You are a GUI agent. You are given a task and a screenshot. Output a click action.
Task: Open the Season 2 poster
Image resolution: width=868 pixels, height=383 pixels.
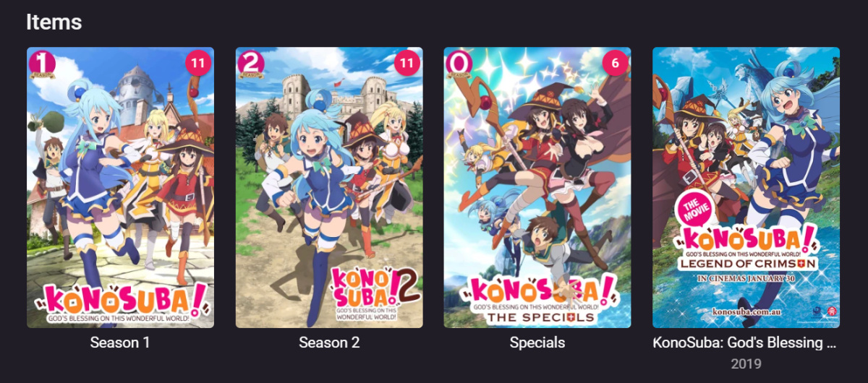pyautogui.click(x=329, y=188)
